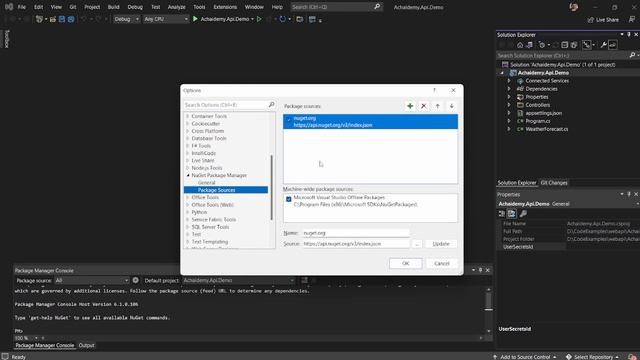640x360 pixels.
Task: Click the Update button for the package source
Action: click(x=441, y=244)
